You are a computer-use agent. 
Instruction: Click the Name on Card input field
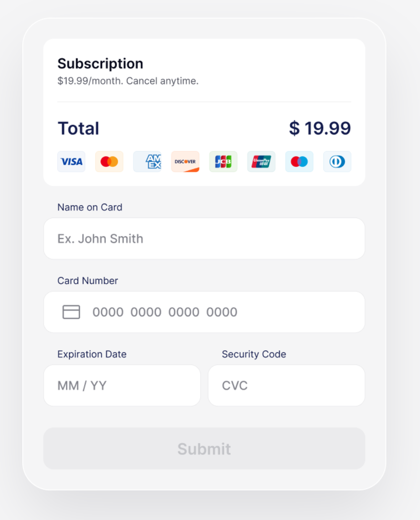pyautogui.click(x=204, y=238)
